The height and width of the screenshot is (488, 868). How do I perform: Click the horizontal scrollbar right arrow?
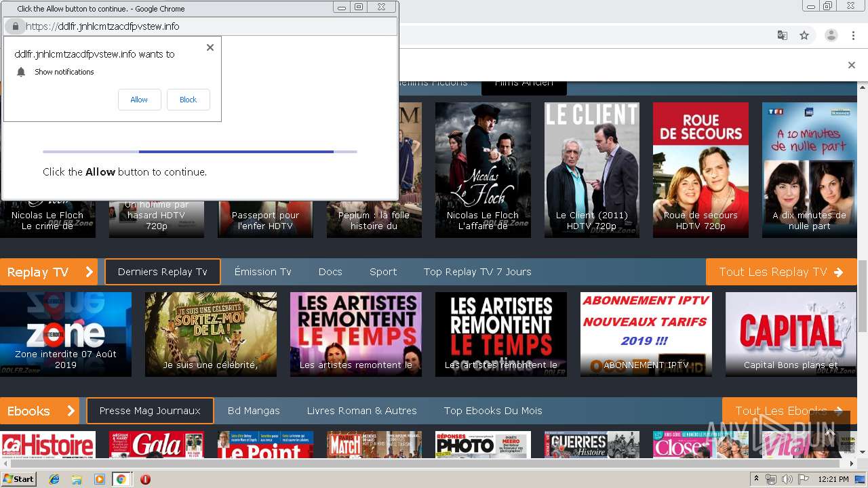pos(852,464)
